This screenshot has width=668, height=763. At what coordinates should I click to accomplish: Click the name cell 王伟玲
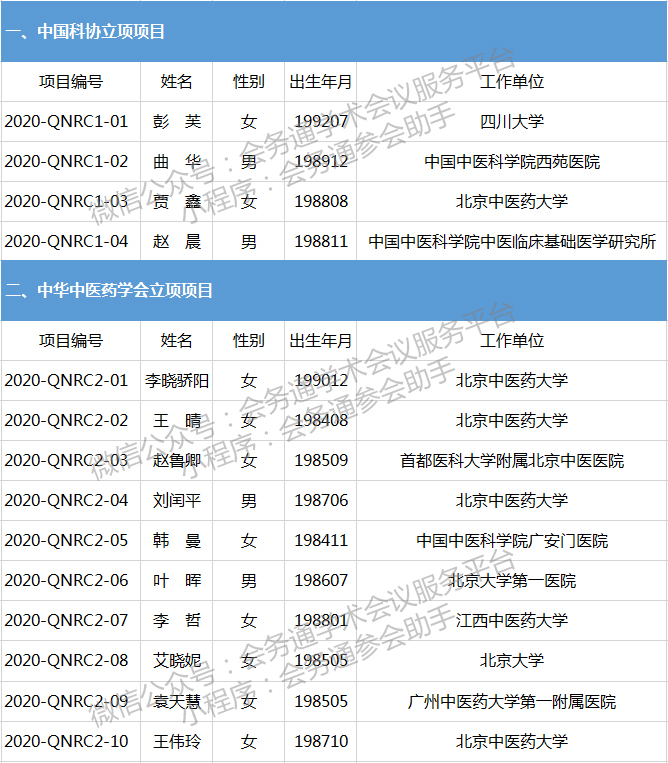[x=177, y=741]
